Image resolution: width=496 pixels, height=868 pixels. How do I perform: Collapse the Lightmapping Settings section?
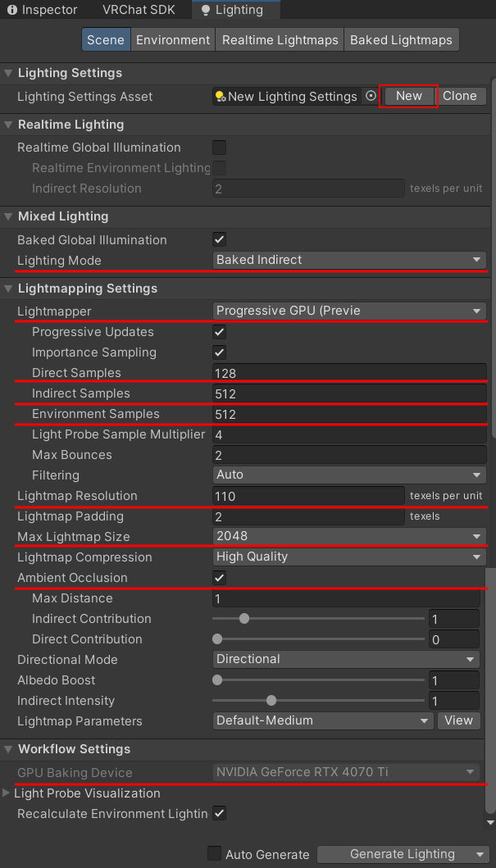click(x=9, y=289)
